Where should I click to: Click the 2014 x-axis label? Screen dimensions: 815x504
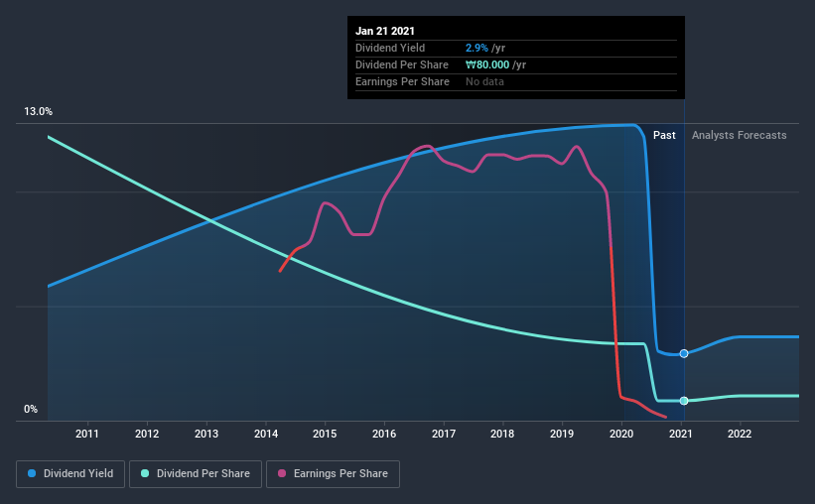pos(266,434)
